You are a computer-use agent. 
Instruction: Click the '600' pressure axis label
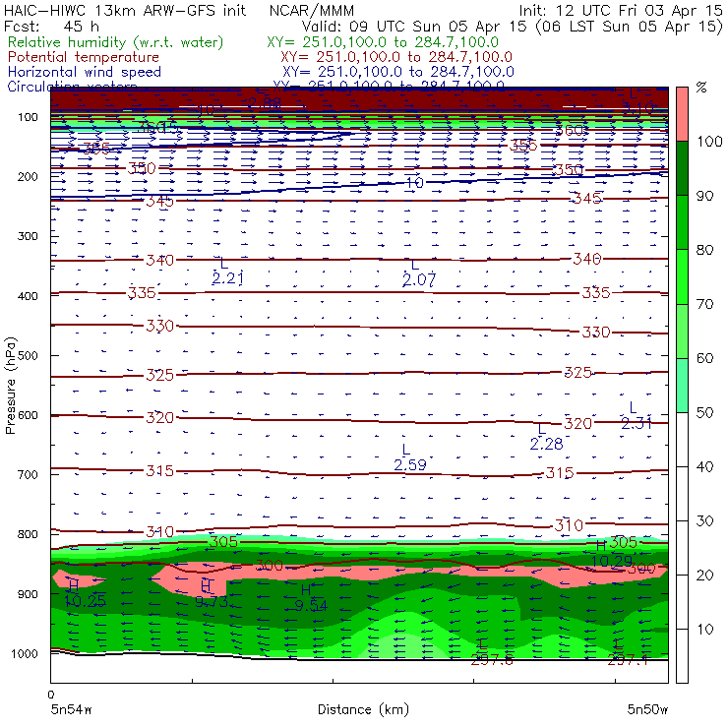[28, 415]
